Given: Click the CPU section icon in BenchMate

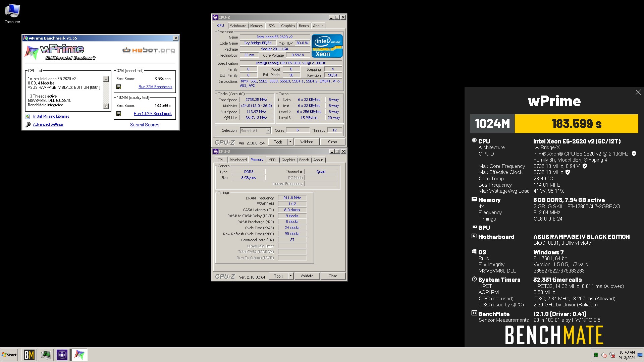Looking at the screenshot, I should pyautogui.click(x=474, y=140).
